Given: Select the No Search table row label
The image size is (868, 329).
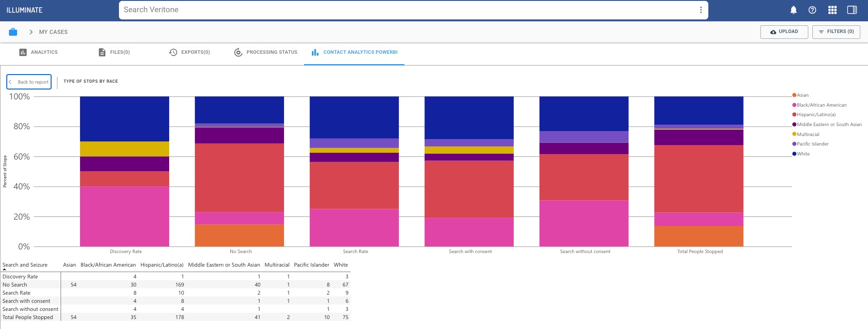Looking at the screenshot, I should click(x=15, y=285).
